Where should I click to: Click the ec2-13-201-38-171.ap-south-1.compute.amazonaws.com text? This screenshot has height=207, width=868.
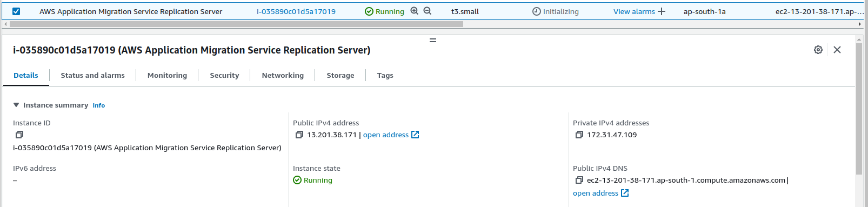686,181
